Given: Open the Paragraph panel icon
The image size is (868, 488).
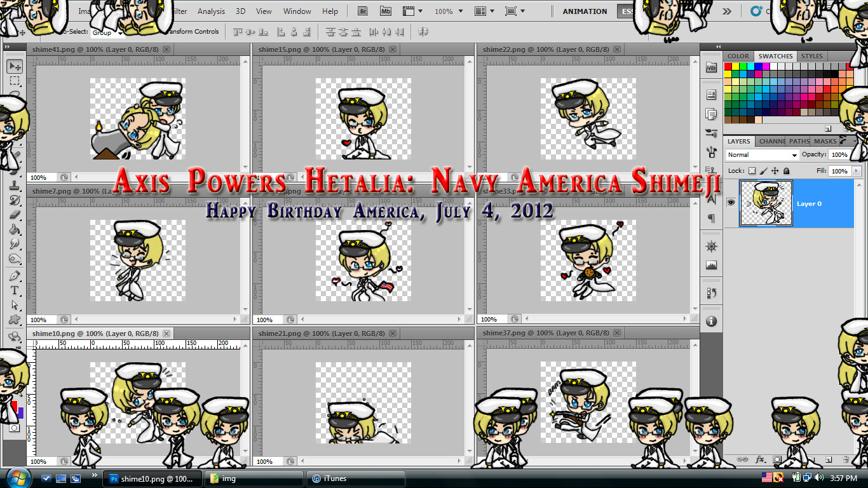Looking at the screenshot, I should click(711, 219).
